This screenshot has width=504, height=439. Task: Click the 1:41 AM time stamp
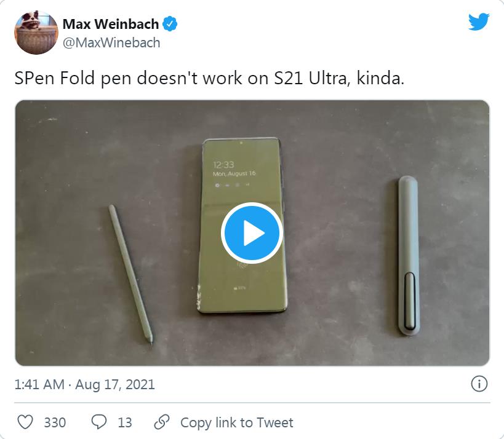(x=39, y=384)
